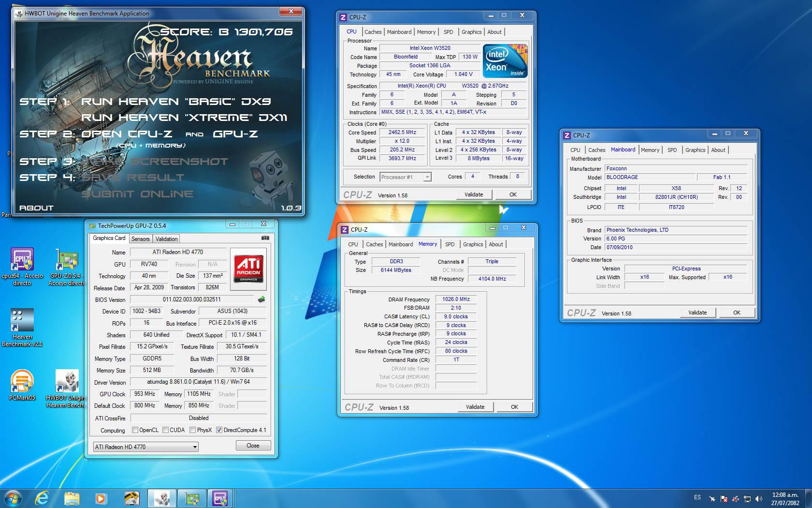This screenshot has width=812, height=508.
Task: Open Caches tab in the CPU-Z processor window
Action: point(373,32)
